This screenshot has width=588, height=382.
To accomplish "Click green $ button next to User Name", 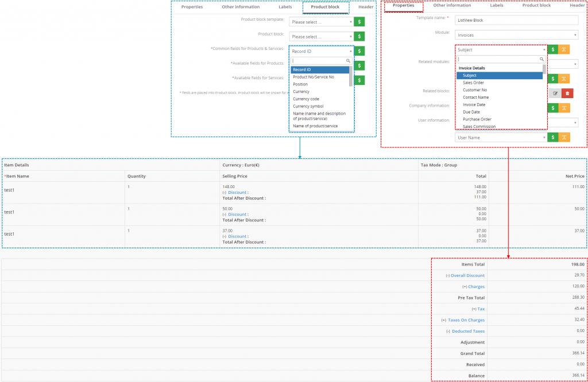I will click(552, 138).
